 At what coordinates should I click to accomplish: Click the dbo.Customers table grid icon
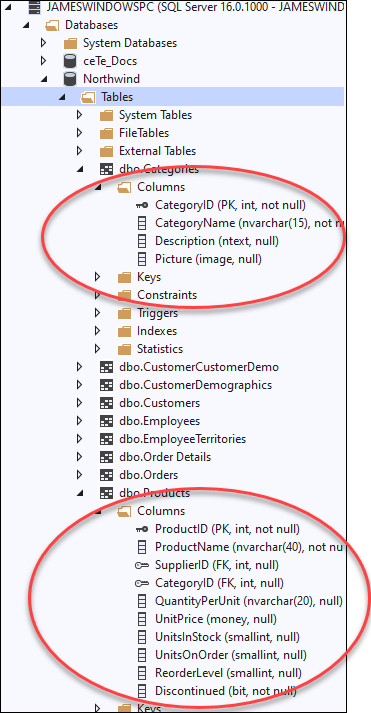tap(106, 403)
